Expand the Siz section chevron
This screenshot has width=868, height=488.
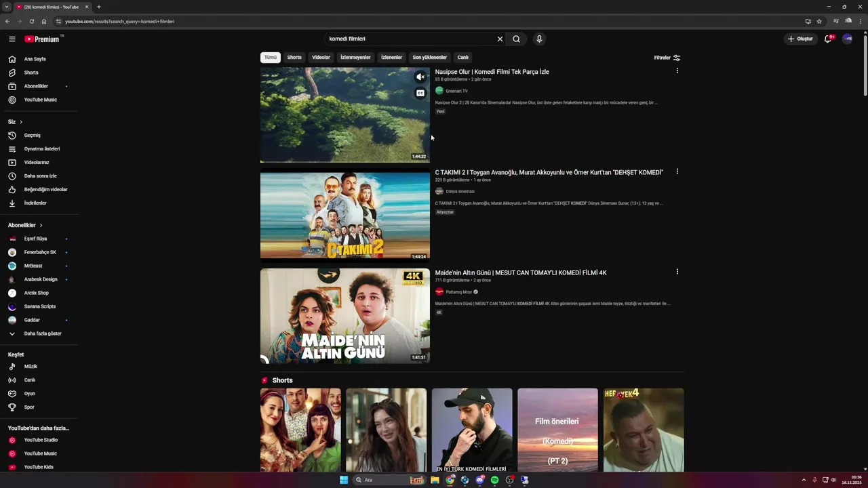pyautogui.click(x=21, y=122)
